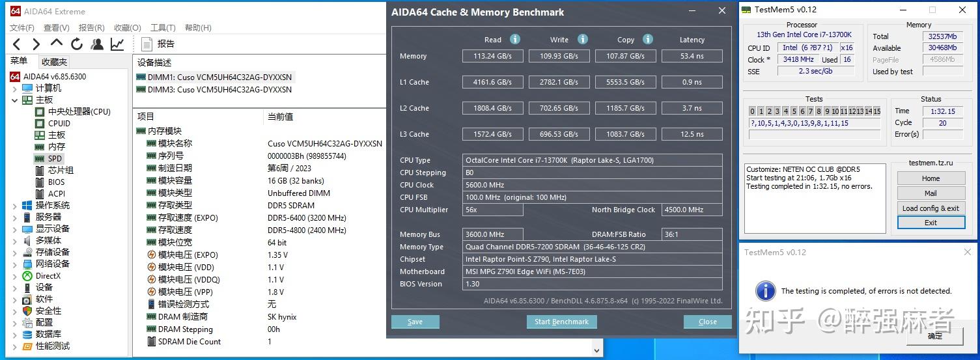Click the info icon next to Read
Viewport: 980px width, 360px height.
[515, 39]
